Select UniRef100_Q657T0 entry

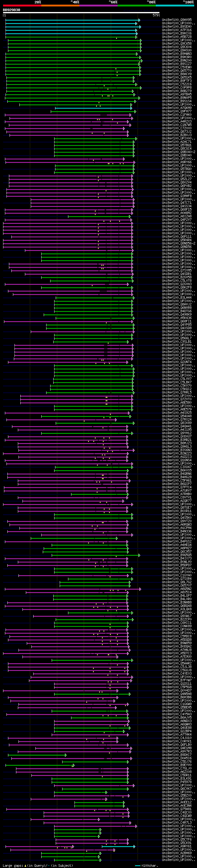click(177, 71)
